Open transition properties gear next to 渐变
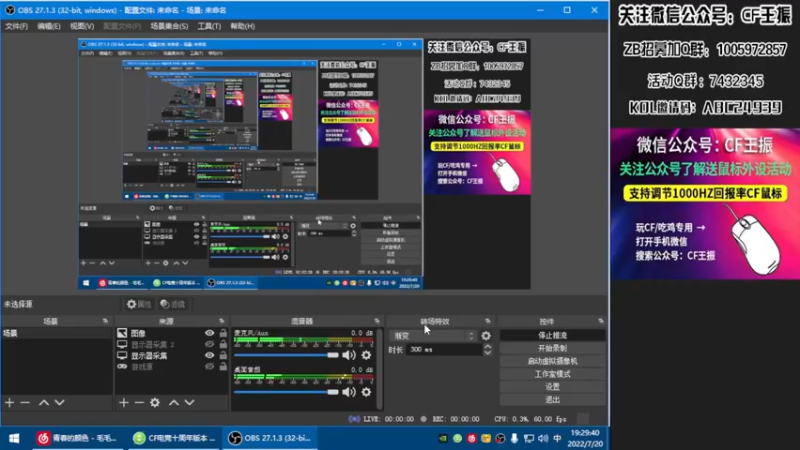The height and width of the screenshot is (450, 800). point(486,336)
